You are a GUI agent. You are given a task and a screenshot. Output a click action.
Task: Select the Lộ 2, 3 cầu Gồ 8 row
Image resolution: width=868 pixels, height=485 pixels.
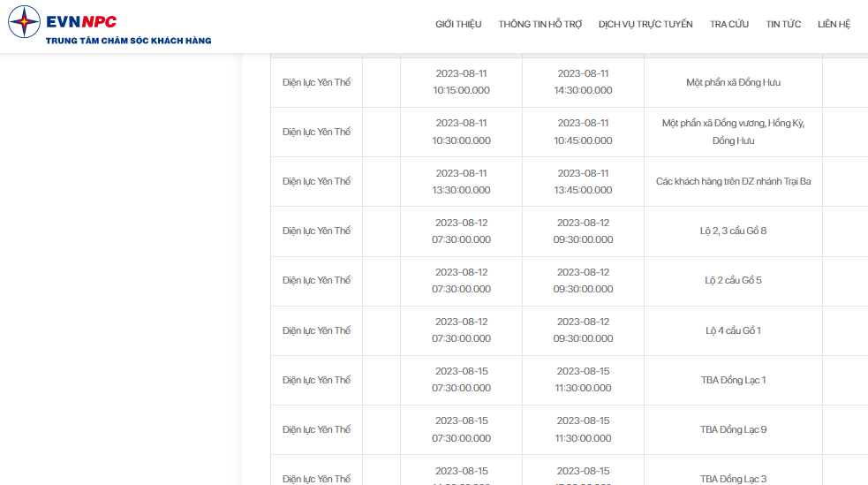(569, 231)
